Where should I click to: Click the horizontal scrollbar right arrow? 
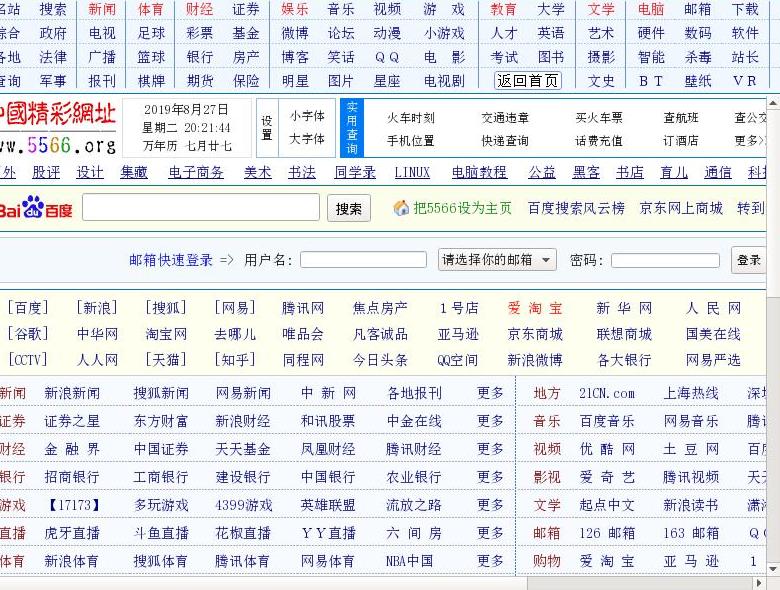[x=759, y=583]
